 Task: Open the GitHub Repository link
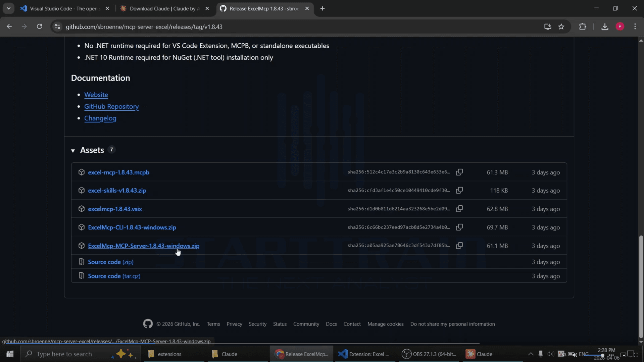click(x=111, y=106)
